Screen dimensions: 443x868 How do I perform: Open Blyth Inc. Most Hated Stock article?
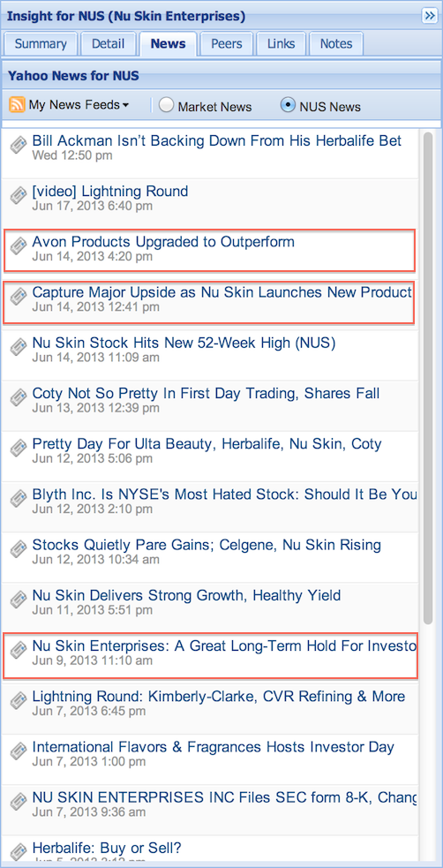pyautogui.click(x=224, y=494)
